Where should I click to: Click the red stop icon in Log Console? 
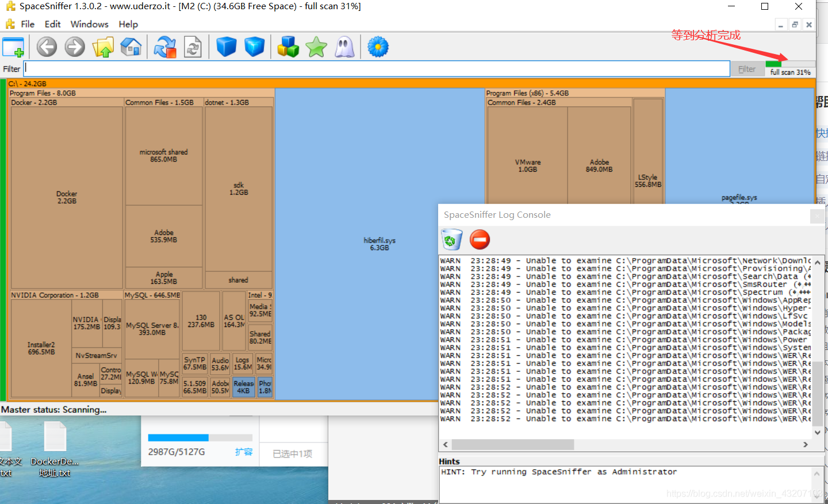pyautogui.click(x=480, y=240)
